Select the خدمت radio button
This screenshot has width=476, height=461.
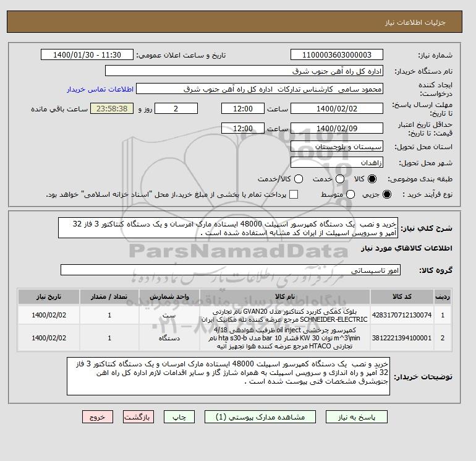(x=340, y=179)
